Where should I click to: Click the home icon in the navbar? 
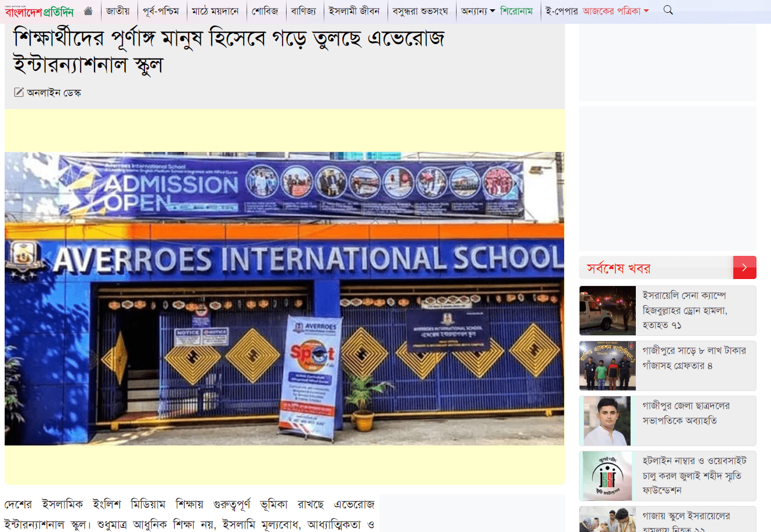88,11
